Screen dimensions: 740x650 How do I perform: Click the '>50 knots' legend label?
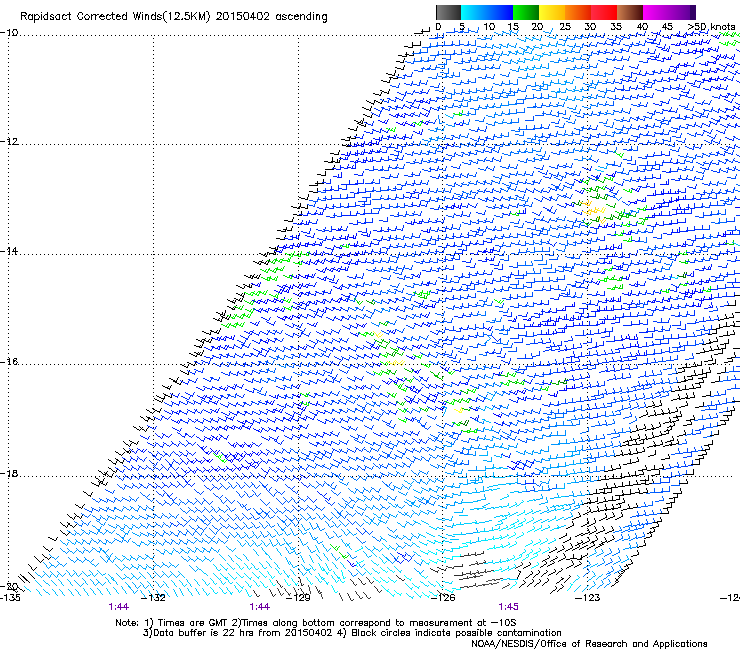coord(711,27)
